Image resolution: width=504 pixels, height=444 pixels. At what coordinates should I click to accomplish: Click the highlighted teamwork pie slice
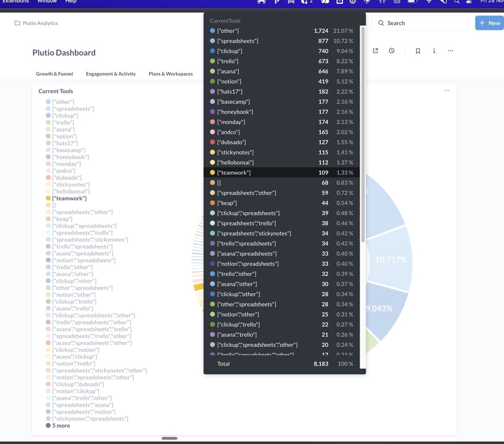point(199,287)
